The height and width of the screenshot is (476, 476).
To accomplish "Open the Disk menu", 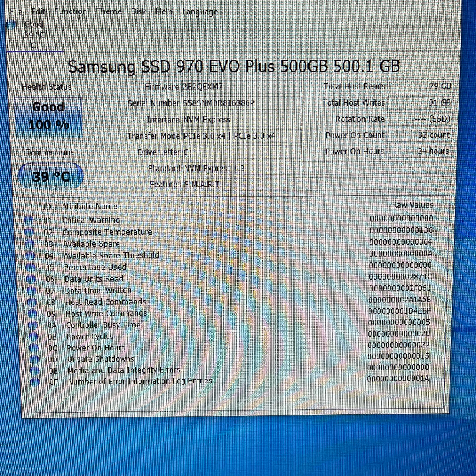I will 139,11.
